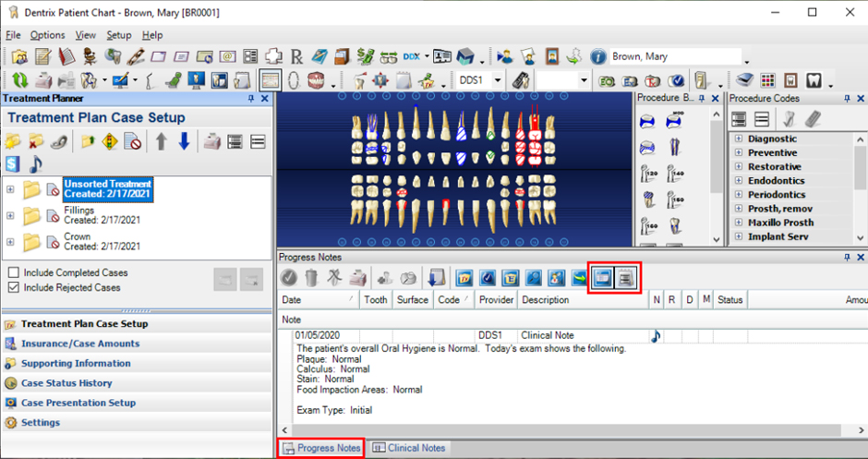868x459 pixels.
Task: Select the 01/05/2020 Clinical Note row
Action: point(573,335)
